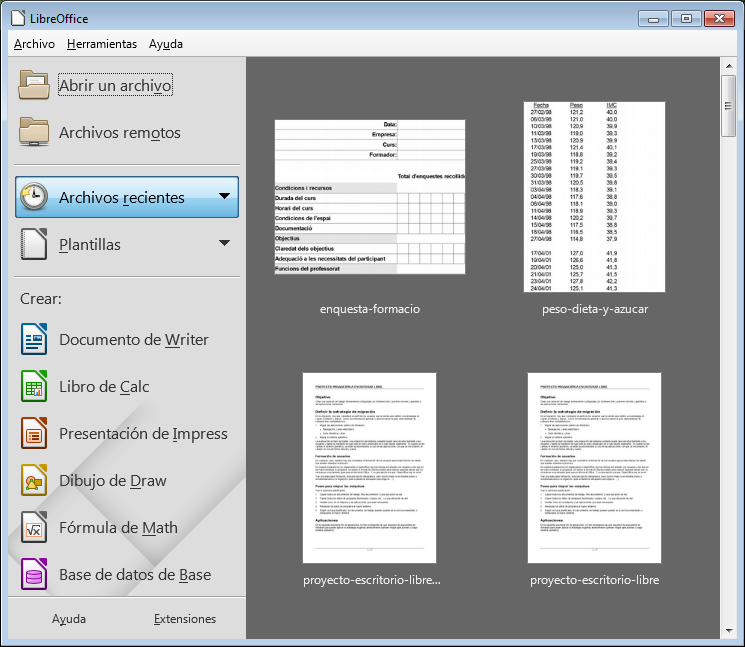The image size is (745, 647).
Task: Create a new Fórmula de Math
Action: click(x=118, y=528)
